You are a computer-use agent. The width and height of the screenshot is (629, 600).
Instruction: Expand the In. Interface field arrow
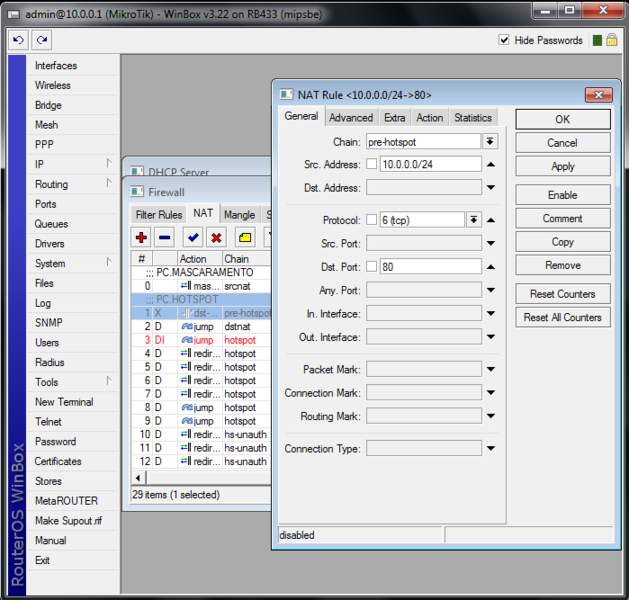click(491, 313)
